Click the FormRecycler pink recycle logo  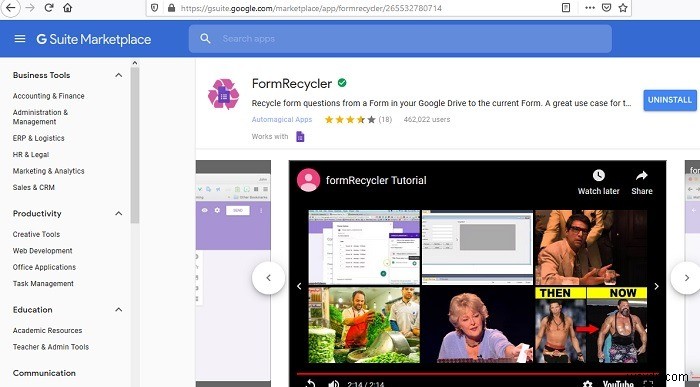[223, 94]
